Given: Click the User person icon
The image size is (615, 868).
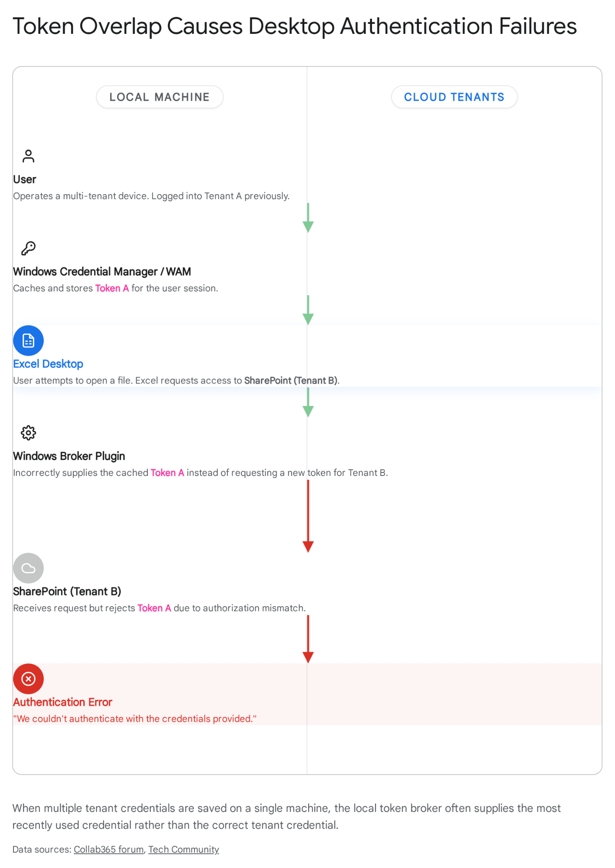Looking at the screenshot, I should (29, 156).
